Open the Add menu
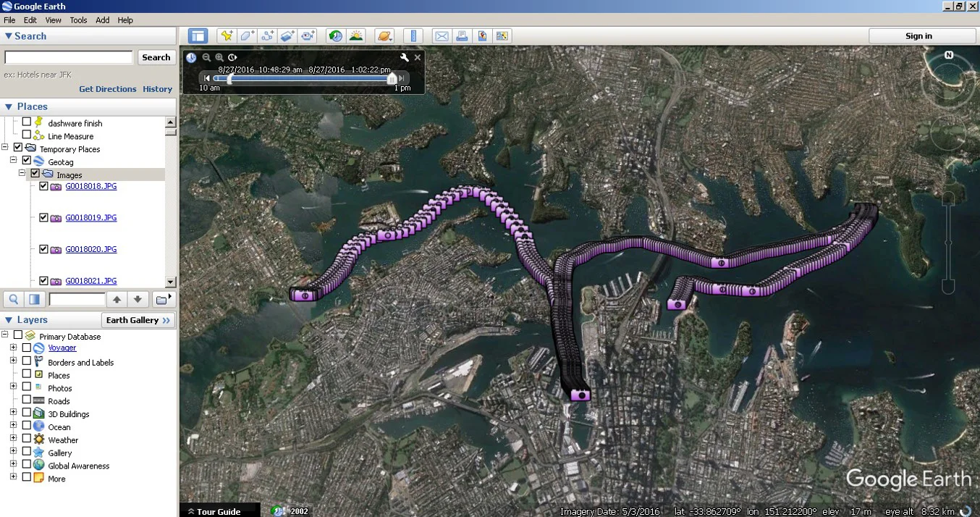Viewport: 980px width, 517px height. click(x=103, y=20)
